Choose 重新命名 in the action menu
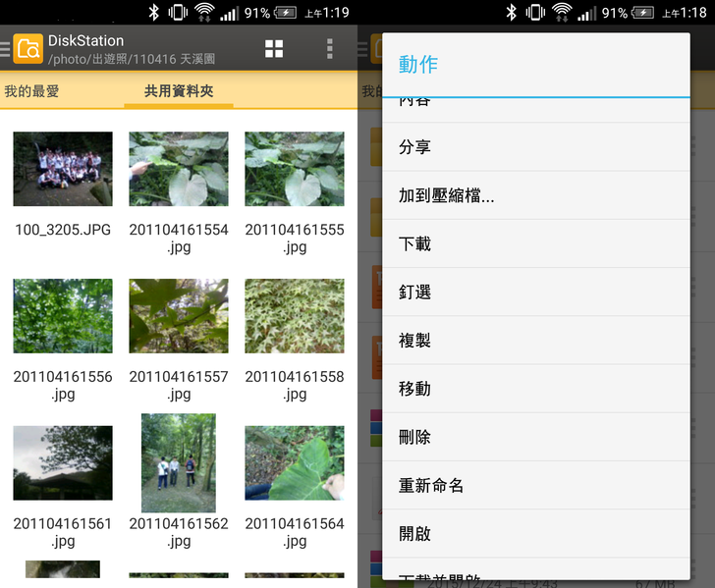The height and width of the screenshot is (588, 715). click(536, 486)
